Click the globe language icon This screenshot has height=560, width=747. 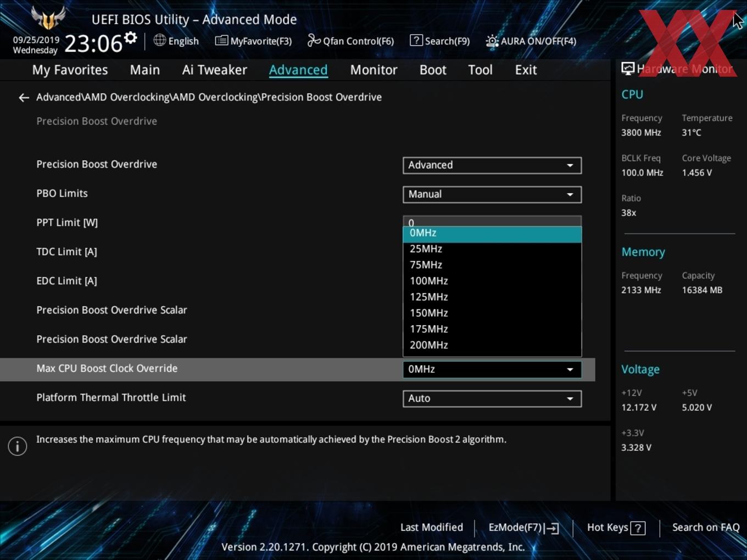coord(159,40)
